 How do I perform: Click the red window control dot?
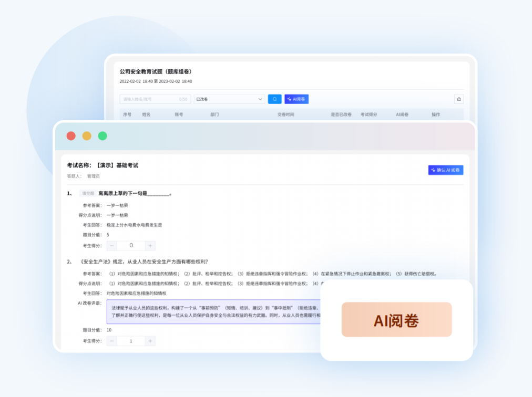pyautogui.click(x=71, y=136)
